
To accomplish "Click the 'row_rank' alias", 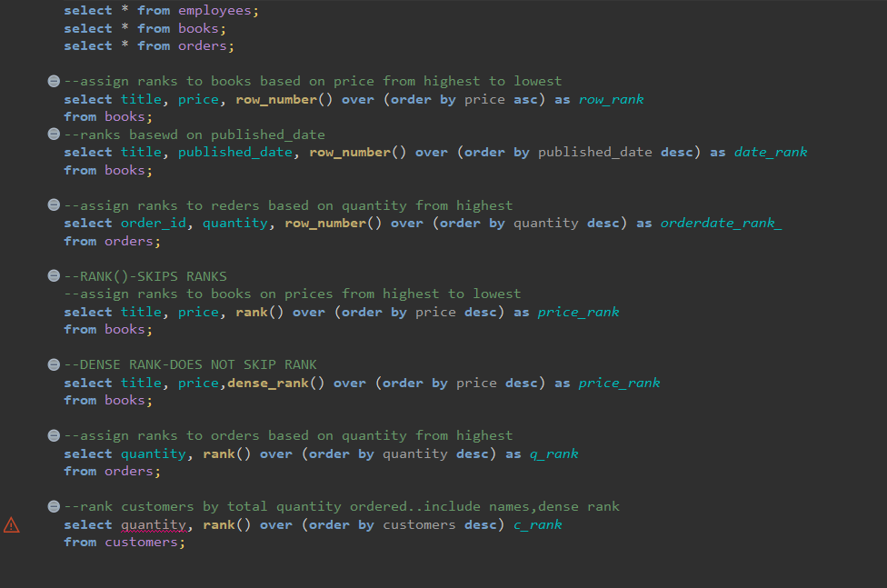I will (x=611, y=100).
